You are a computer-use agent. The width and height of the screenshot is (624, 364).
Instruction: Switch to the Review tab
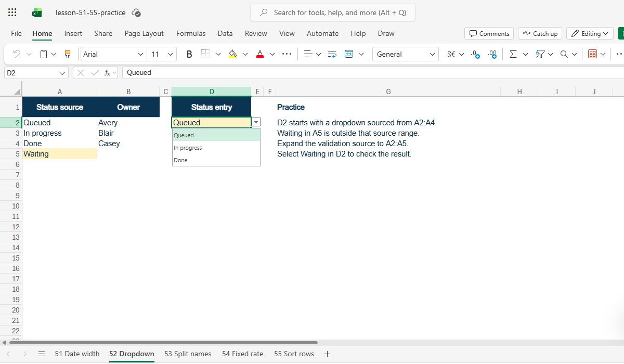[x=256, y=33]
